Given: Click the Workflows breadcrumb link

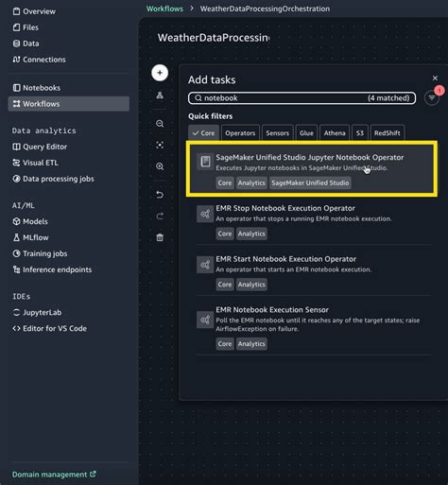Looking at the screenshot, I should [164, 9].
